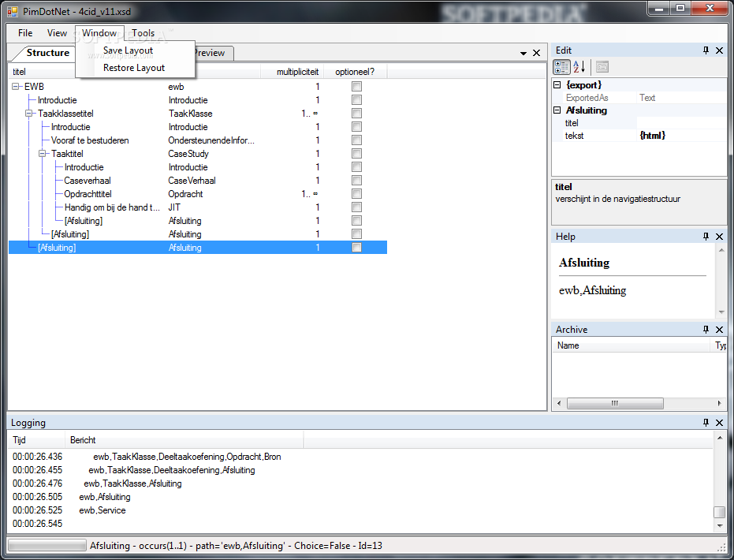
Task: Toggle optioneel checkbox for Opdracht row
Action: [x=356, y=194]
